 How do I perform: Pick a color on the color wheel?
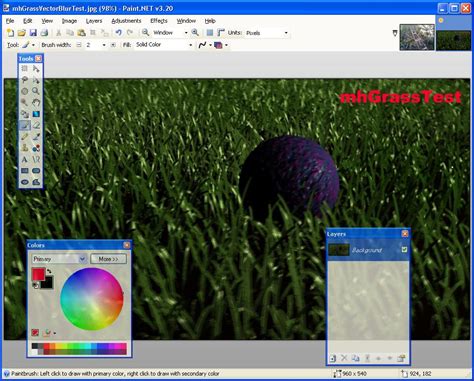pos(92,299)
